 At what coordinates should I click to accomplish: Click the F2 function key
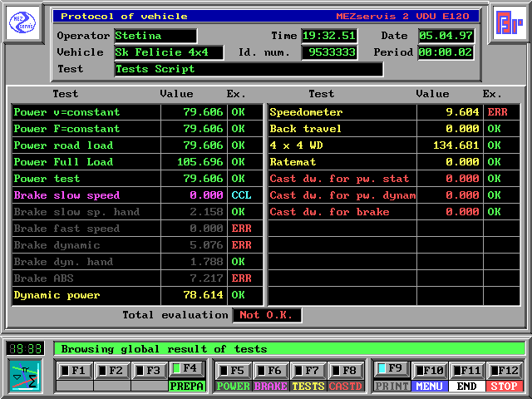112,371
